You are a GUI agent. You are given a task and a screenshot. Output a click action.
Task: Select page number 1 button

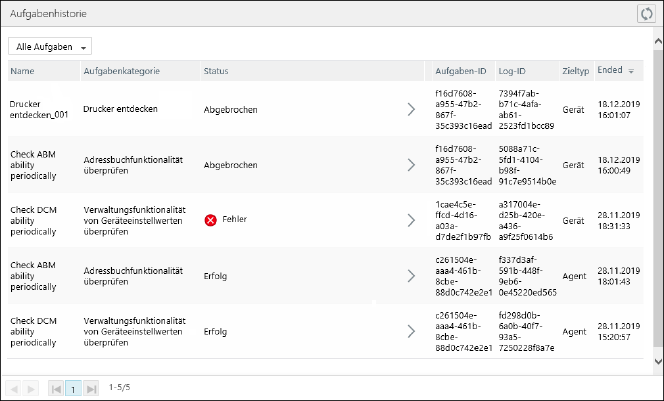click(73, 387)
